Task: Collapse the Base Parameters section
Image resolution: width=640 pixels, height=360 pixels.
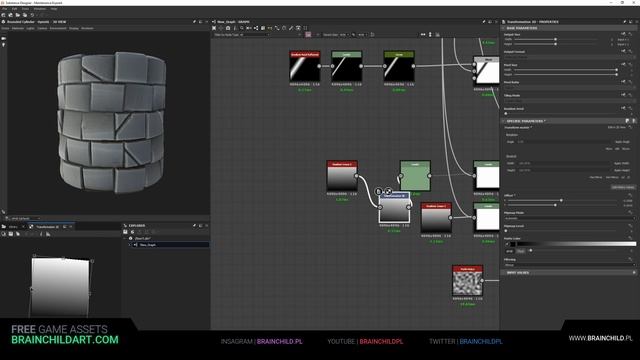Action: (x=502, y=28)
